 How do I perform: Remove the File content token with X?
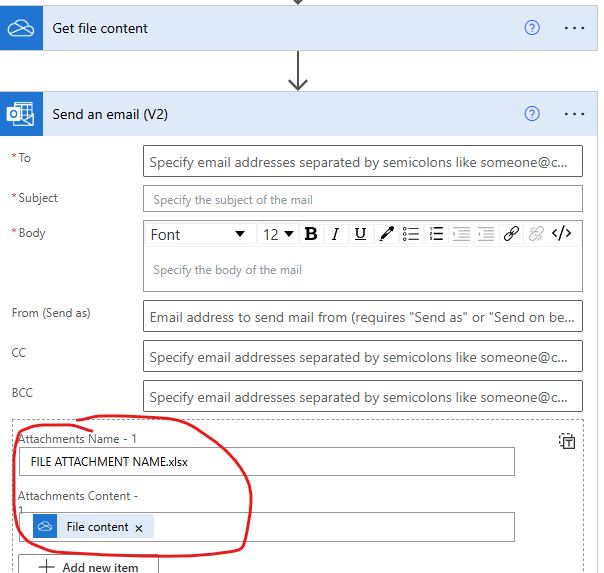(139, 528)
